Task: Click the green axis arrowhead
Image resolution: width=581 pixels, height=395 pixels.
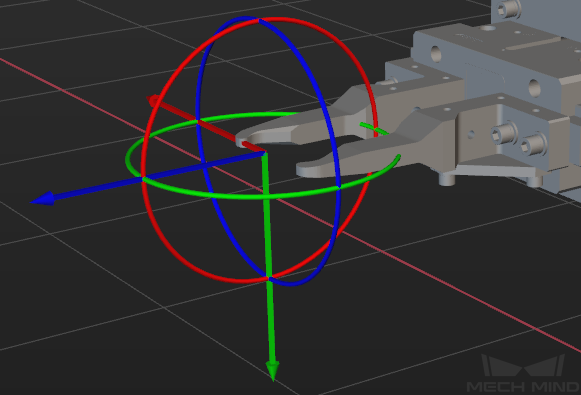Action: 272,371
